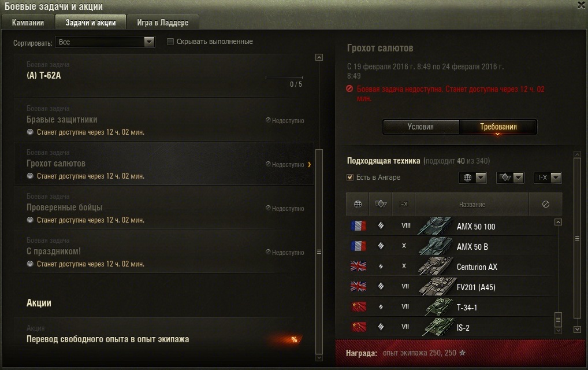Screen dimensions: 588x370
Task: Click the percent discount icon on crew experience promo
Action: tap(294, 339)
